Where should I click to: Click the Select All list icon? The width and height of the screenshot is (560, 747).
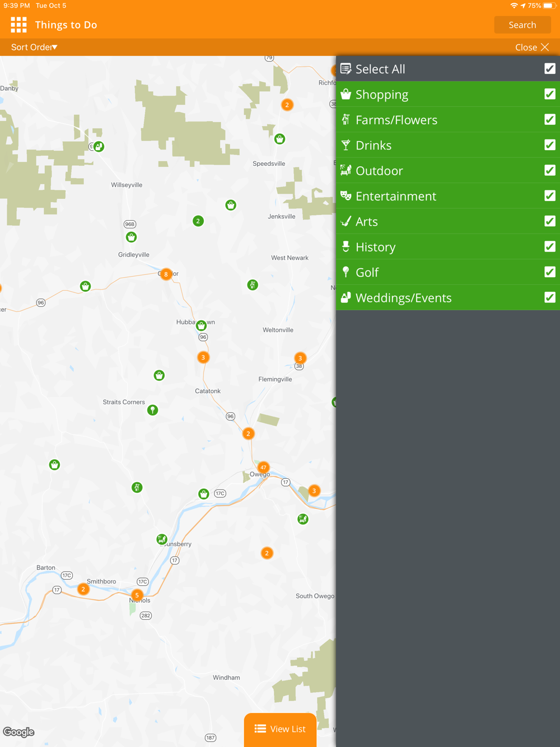click(346, 69)
